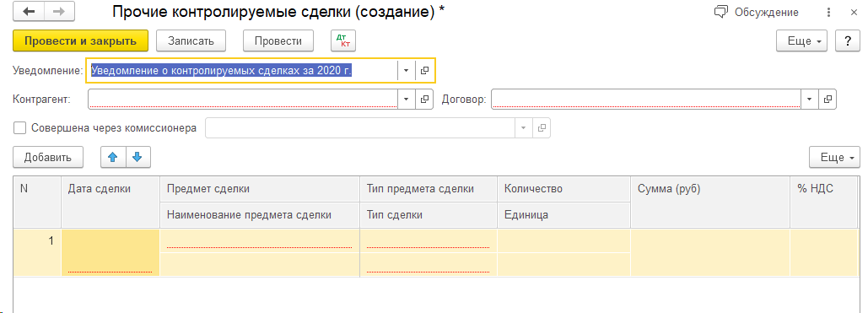Click the Сумма (руб) column header
The image size is (868, 313).
click(x=710, y=202)
